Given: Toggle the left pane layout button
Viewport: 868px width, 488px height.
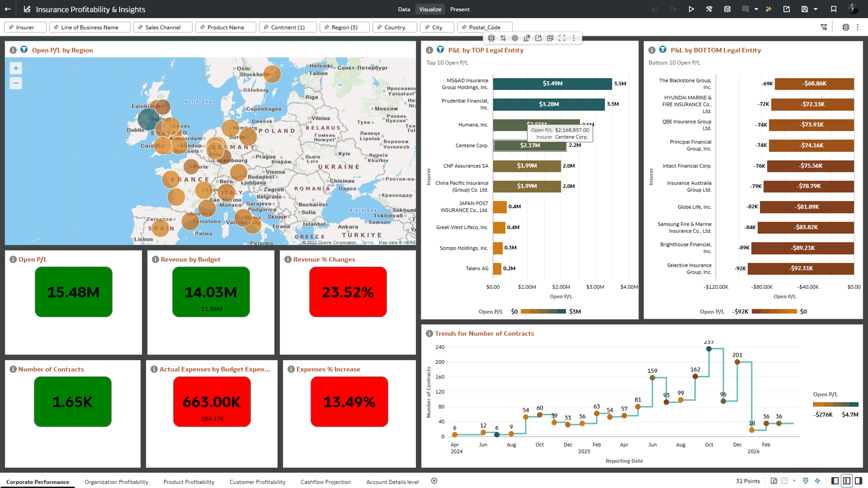Looking at the screenshot, I should [x=835, y=481].
